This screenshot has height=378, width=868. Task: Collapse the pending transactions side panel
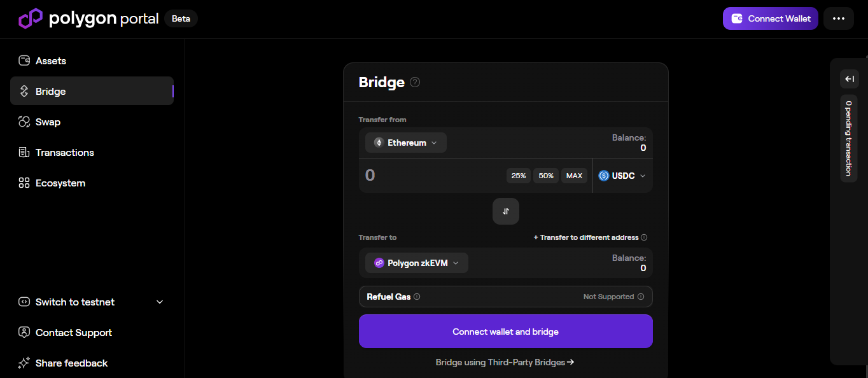tap(849, 79)
